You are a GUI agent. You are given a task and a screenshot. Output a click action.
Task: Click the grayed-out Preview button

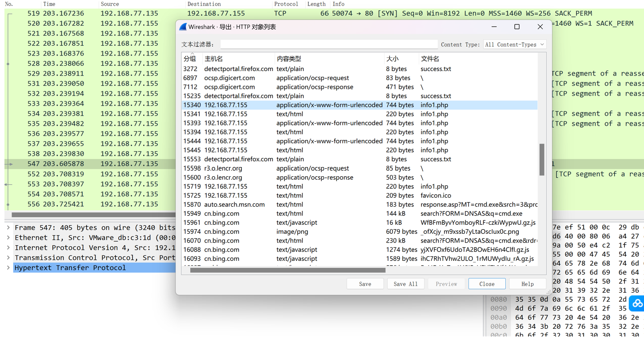pos(446,284)
